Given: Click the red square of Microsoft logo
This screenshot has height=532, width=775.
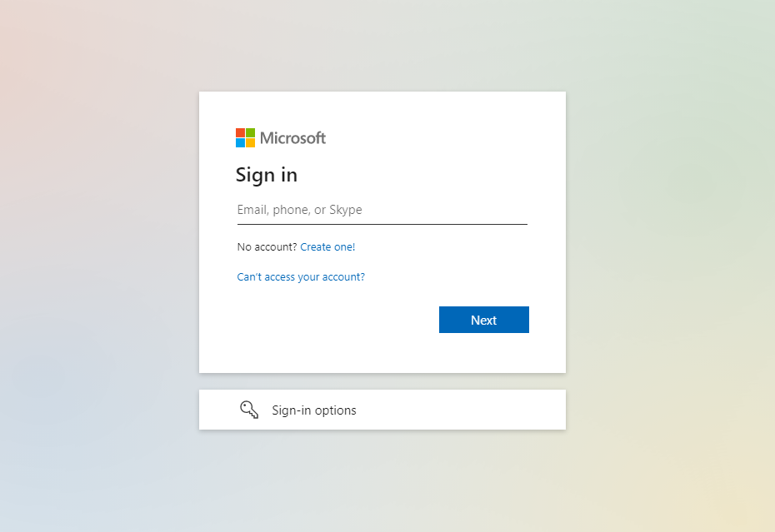Looking at the screenshot, I should tap(240, 133).
